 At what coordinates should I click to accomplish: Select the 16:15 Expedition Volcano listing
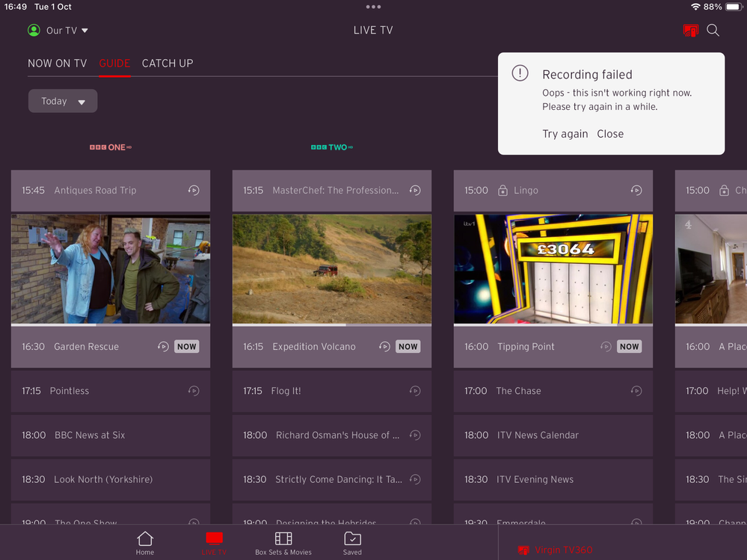[x=332, y=347]
